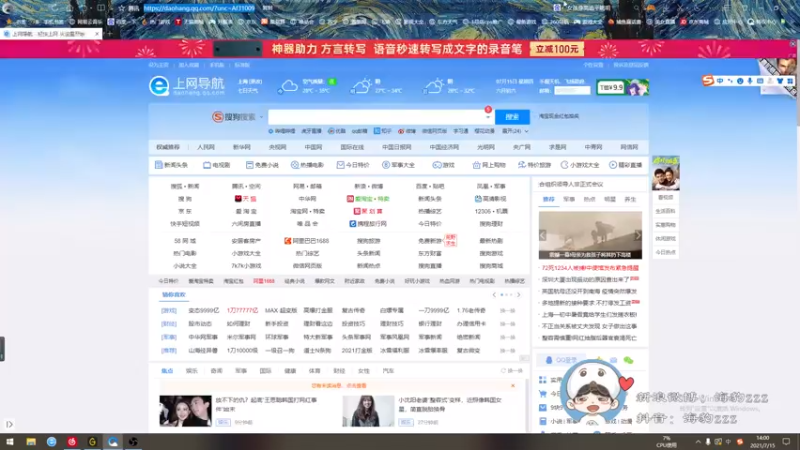Expand the left-edge sidebar arrow panel

[9, 424]
